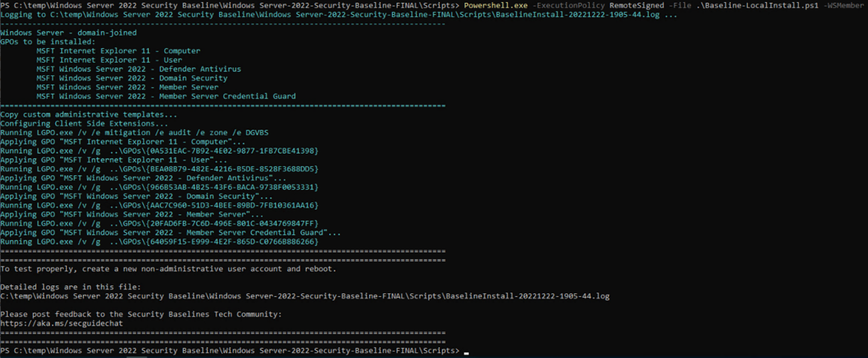This screenshot has height=358, width=868.
Task: Click 'Powershell.exe' in the first command line
Action: point(497,5)
